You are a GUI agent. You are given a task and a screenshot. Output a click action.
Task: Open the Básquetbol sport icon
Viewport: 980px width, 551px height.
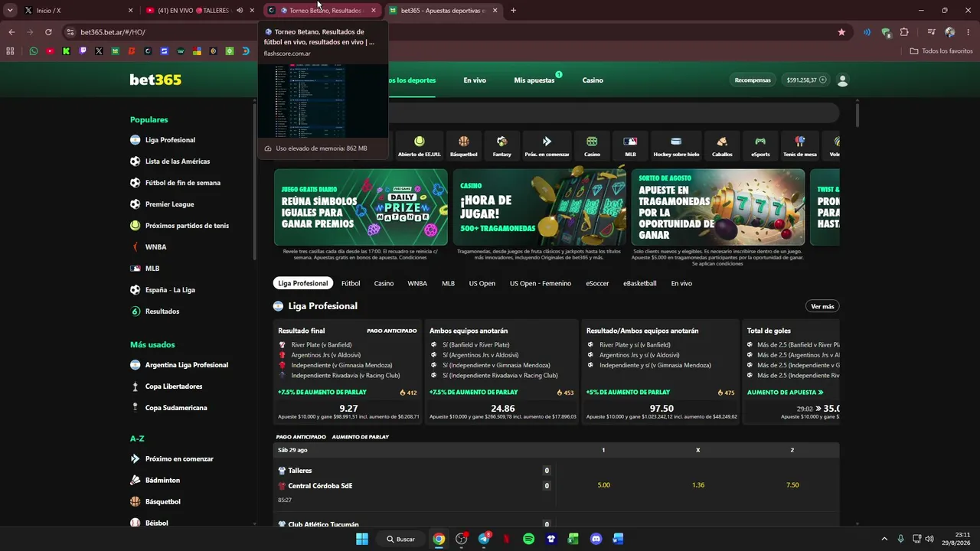[x=464, y=145]
